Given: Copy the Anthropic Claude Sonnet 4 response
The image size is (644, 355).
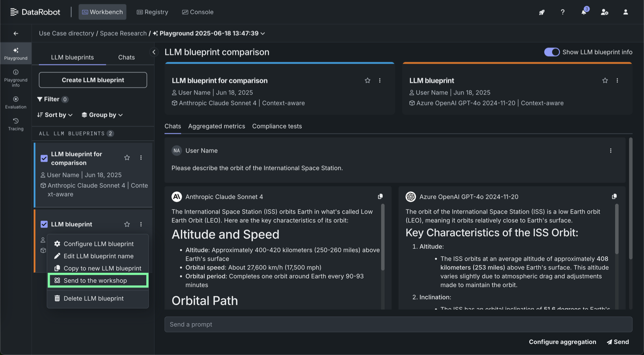Looking at the screenshot, I should click(380, 196).
